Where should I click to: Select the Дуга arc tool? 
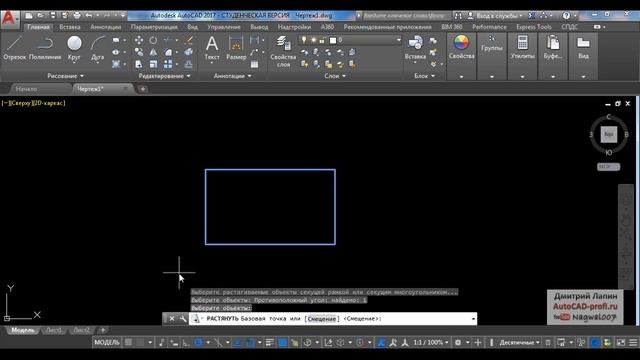click(x=98, y=48)
